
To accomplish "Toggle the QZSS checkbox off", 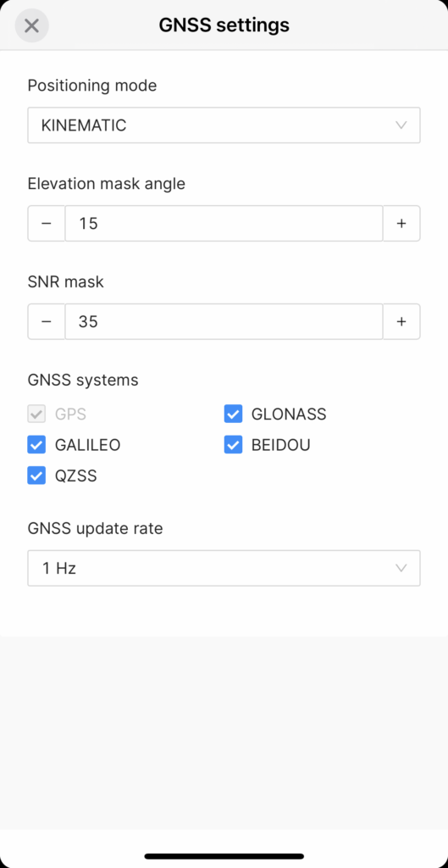I will tap(36, 476).
